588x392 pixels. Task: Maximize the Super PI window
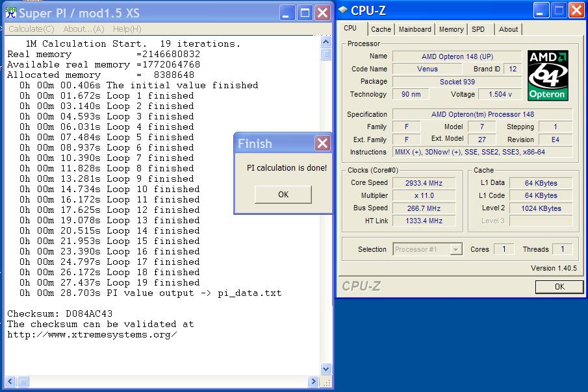pyautogui.click(x=305, y=13)
